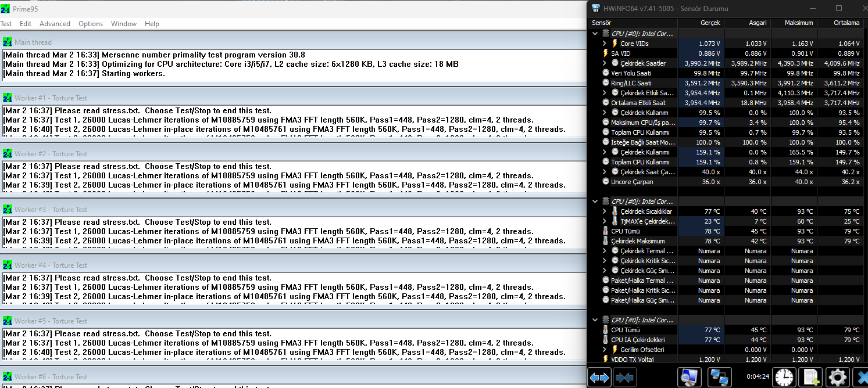Click Worker #5 window Prime95 icon
868x388 pixels.
8,321
